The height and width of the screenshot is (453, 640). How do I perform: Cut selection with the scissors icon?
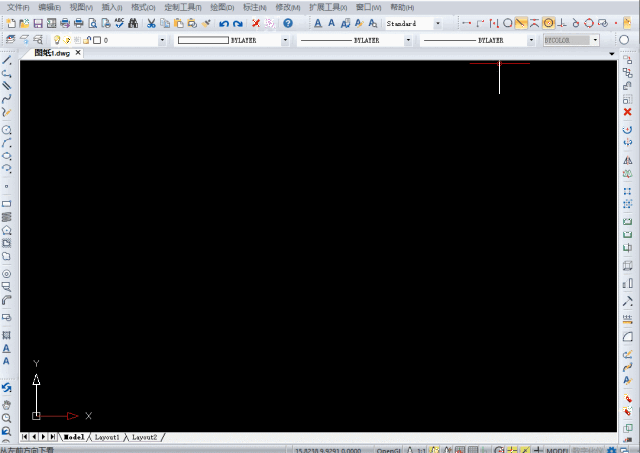[x=151, y=23]
